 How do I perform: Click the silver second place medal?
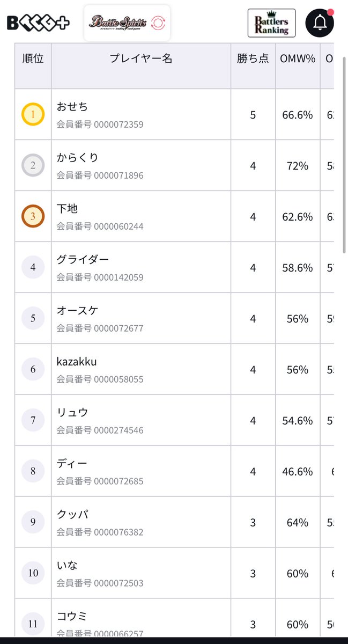coord(33,165)
